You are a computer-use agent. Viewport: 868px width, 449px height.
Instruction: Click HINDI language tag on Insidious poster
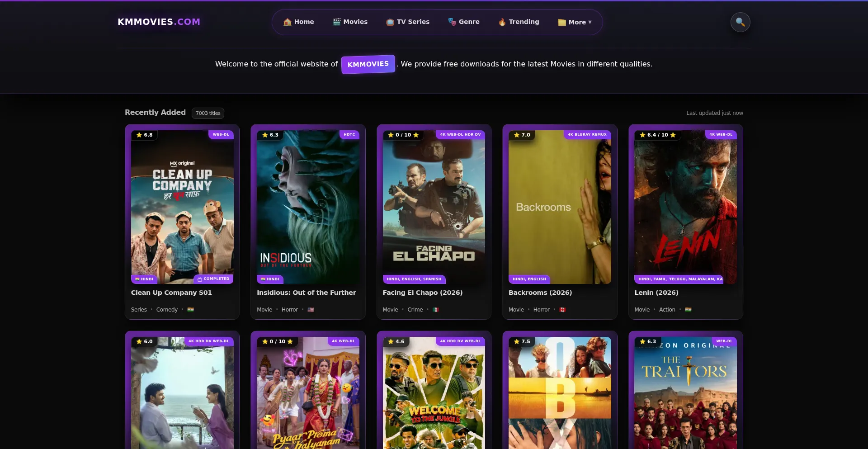click(270, 279)
